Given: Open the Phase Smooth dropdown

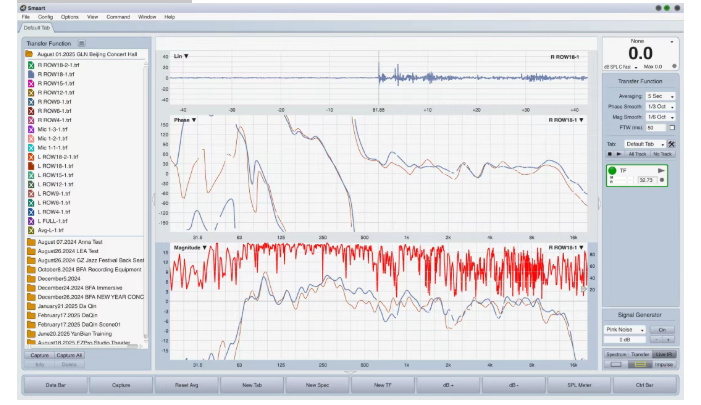Looking at the screenshot, I should tap(660, 106).
